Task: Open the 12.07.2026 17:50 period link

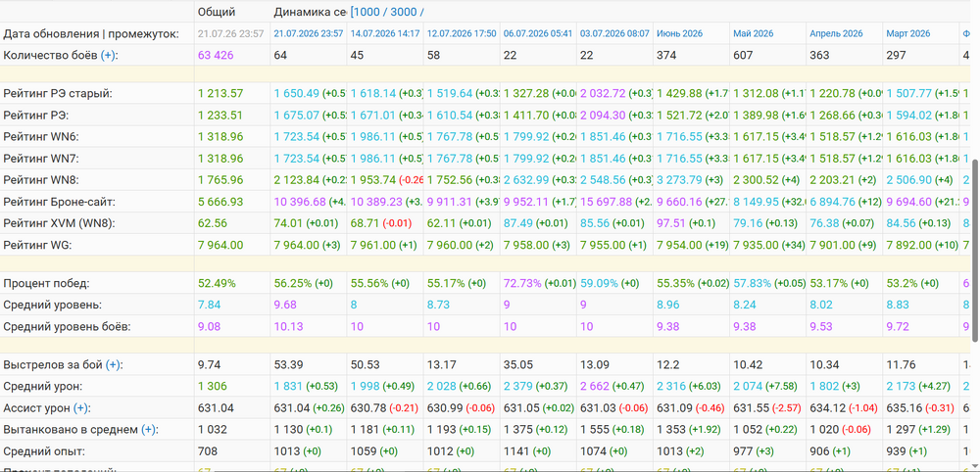Action: [x=462, y=33]
